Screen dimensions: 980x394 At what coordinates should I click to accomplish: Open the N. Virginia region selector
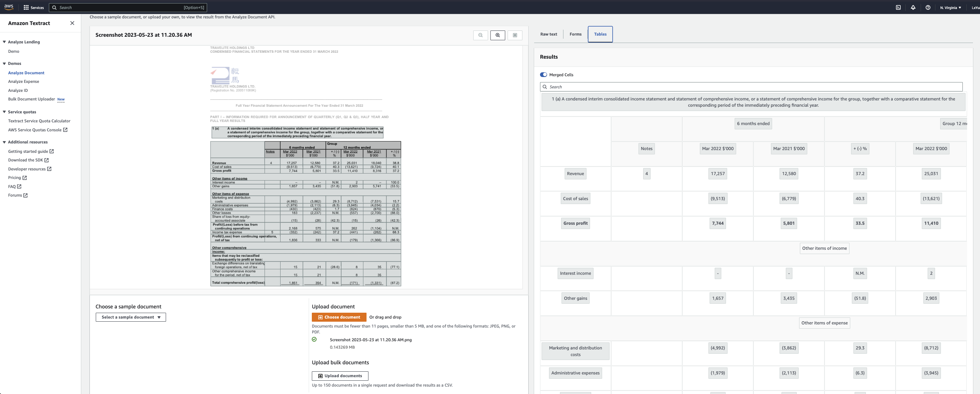[x=950, y=7]
